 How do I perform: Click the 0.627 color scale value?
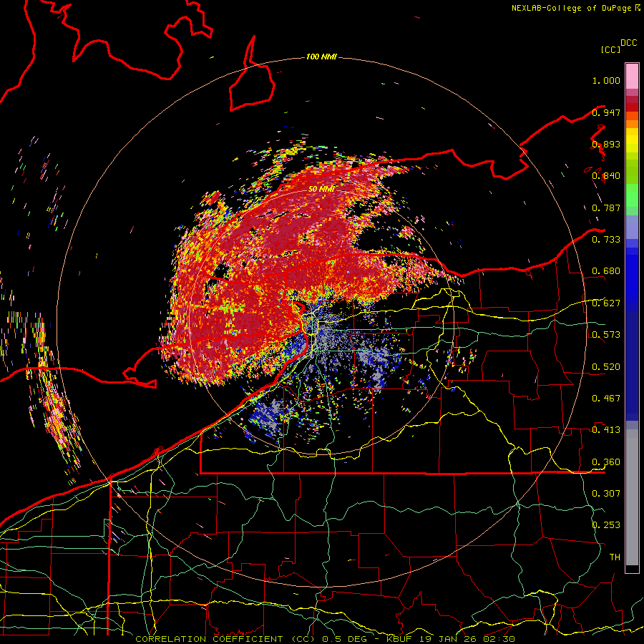606,303
